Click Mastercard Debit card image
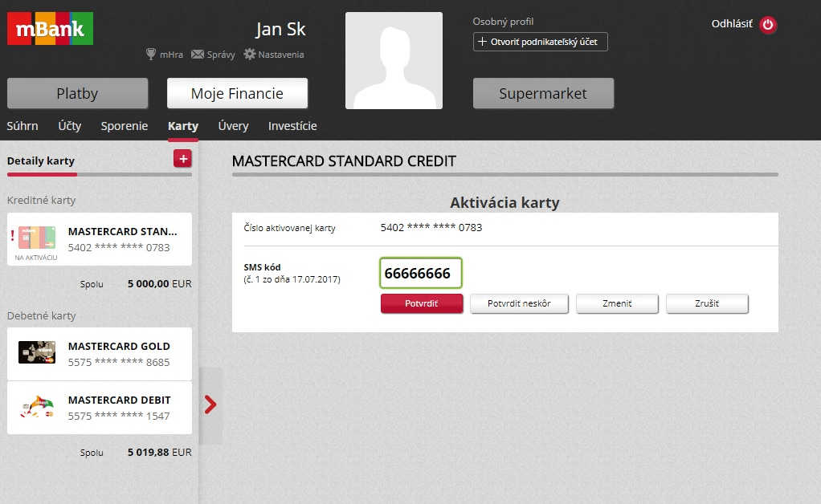The width and height of the screenshot is (821, 504). pyautogui.click(x=37, y=407)
